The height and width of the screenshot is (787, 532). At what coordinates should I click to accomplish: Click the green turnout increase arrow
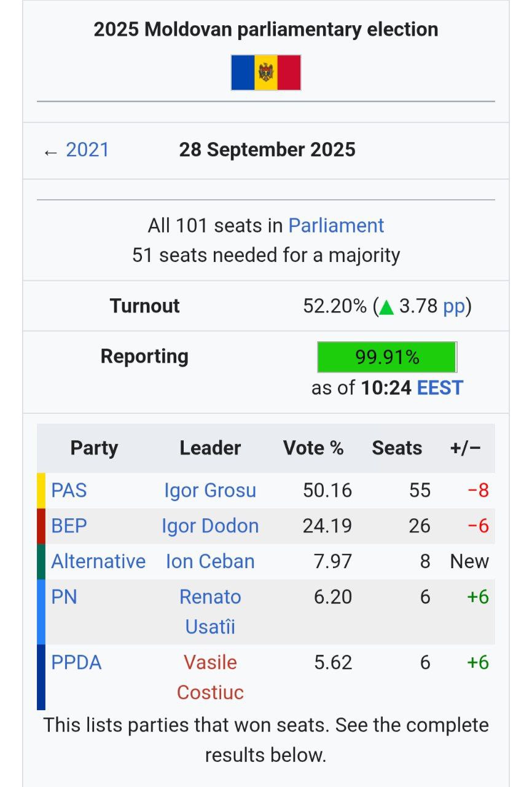(386, 306)
